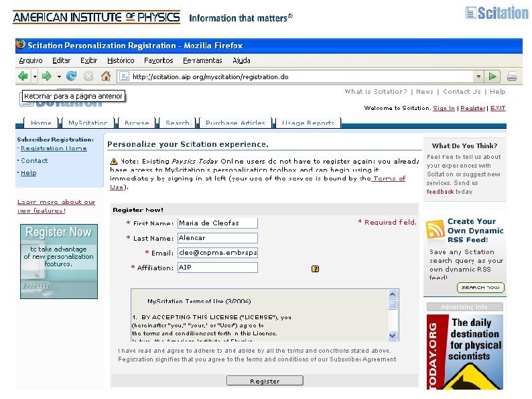Open Registration Home sidebar link
Image resolution: width=532 pixels, height=399 pixels.
54,148
